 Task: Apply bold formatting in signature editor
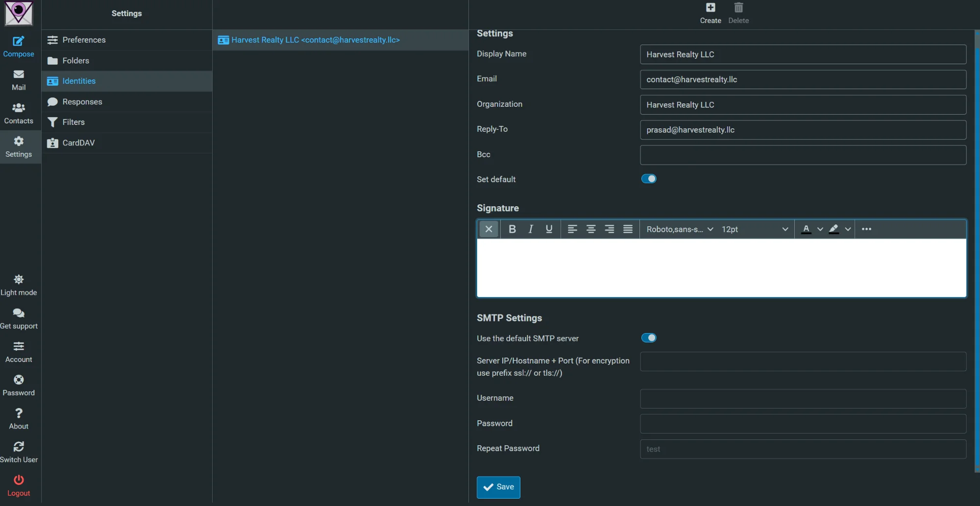coord(512,229)
